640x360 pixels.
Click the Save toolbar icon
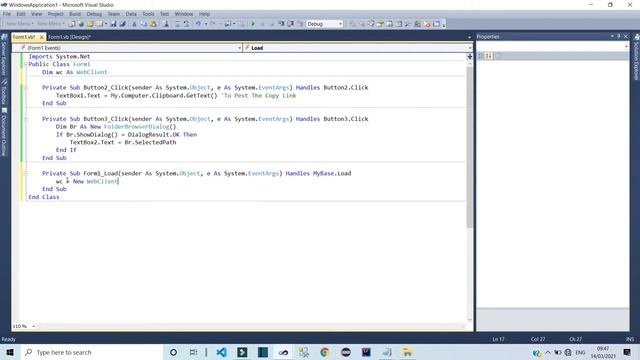pos(113,24)
